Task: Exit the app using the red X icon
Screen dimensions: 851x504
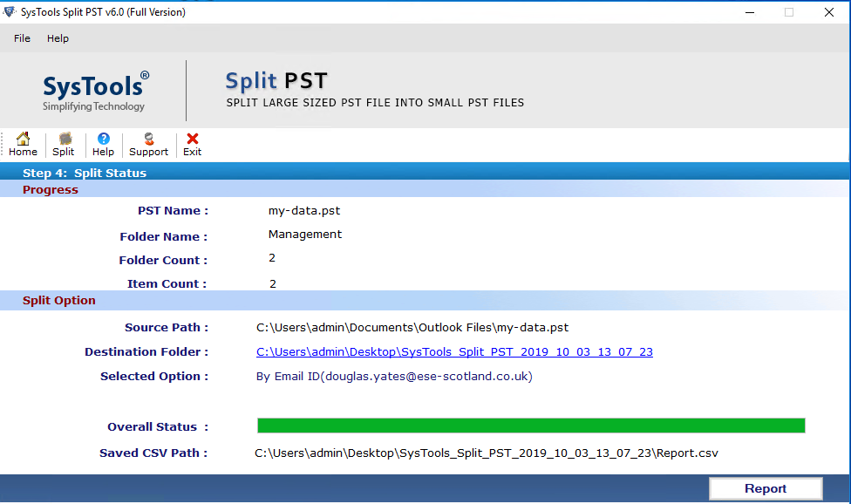Action: tap(192, 144)
